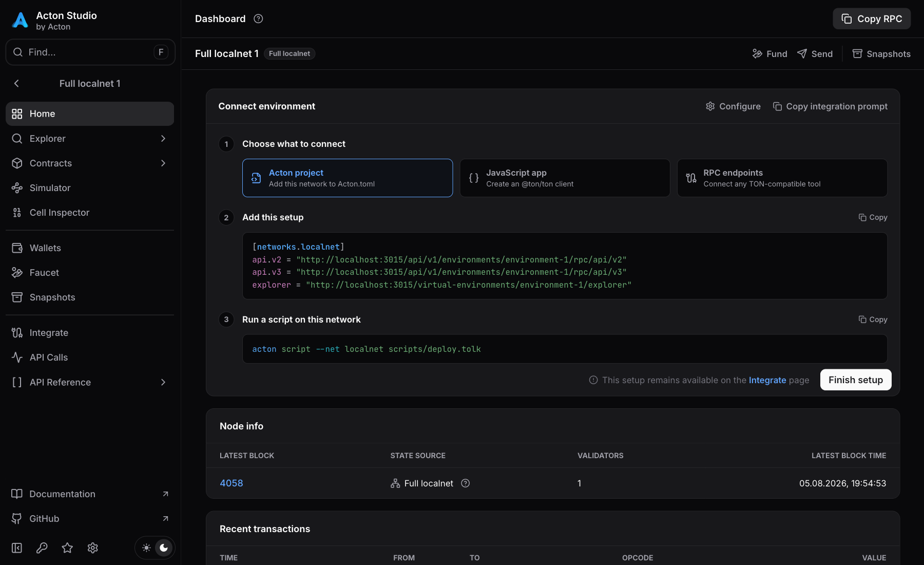
Task: Open the Simulator page
Action: point(90,188)
